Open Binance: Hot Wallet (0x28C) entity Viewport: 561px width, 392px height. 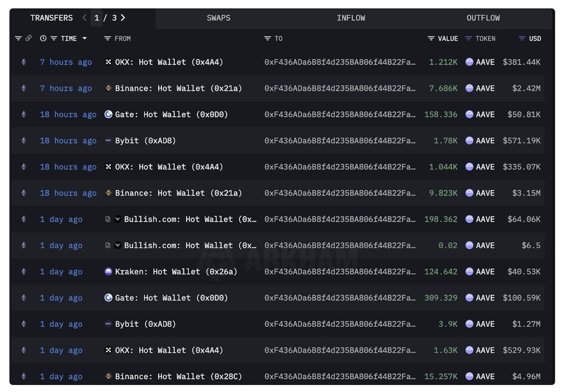178,376
